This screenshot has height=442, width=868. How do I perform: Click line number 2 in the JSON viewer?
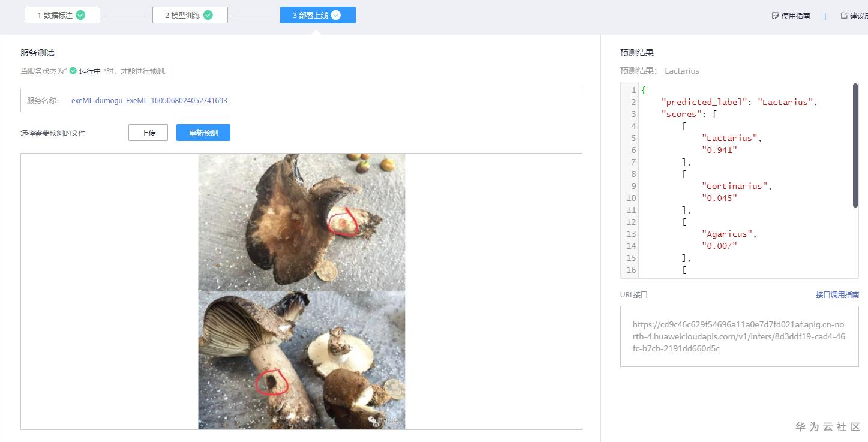(x=633, y=102)
